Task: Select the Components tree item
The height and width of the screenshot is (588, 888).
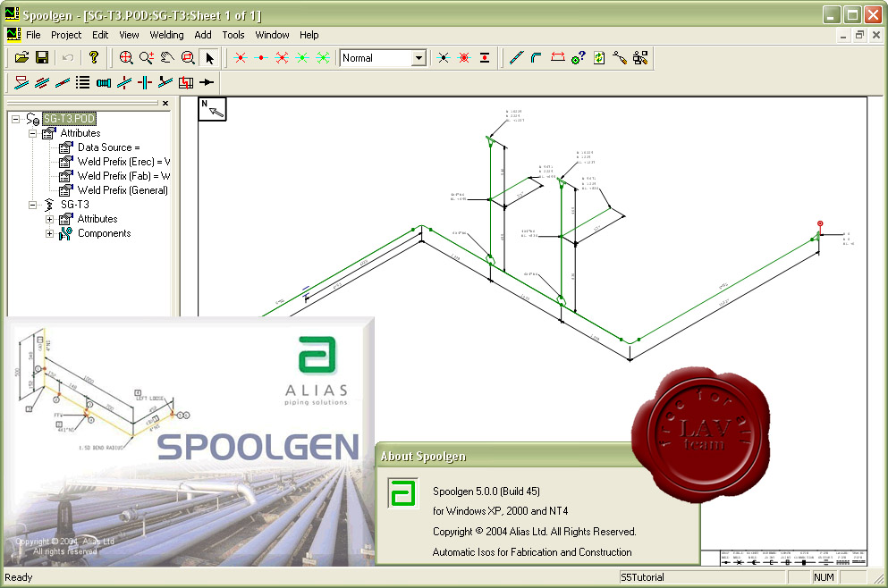Action: pyautogui.click(x=105, y=233)
